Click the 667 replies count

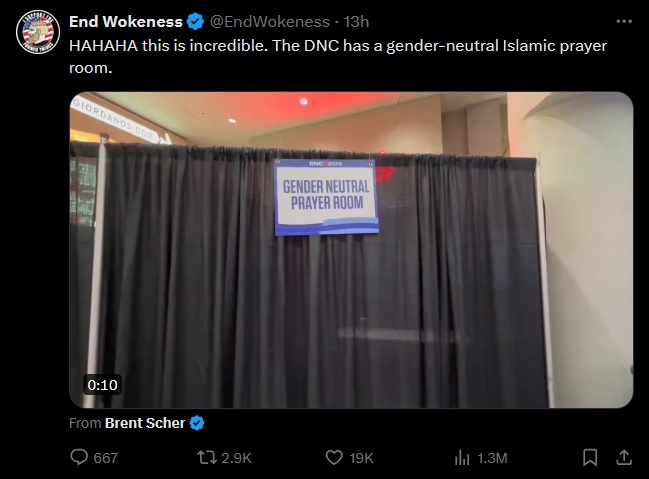(106, 458)
